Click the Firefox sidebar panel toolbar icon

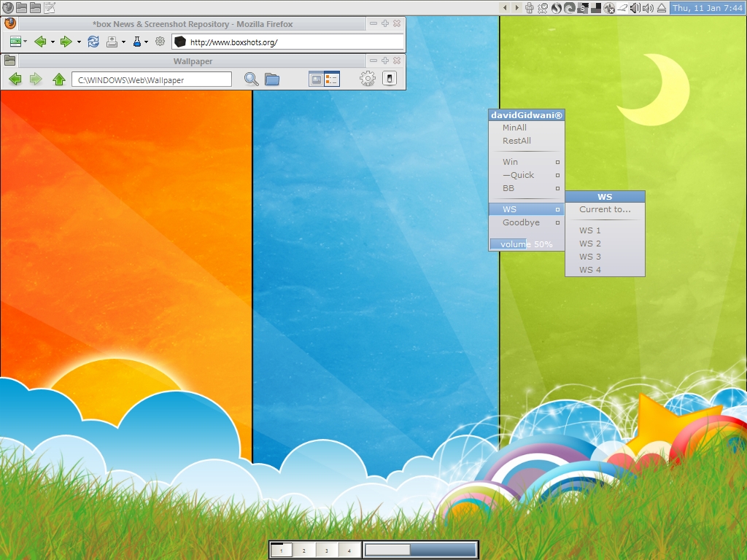[15, 42]
